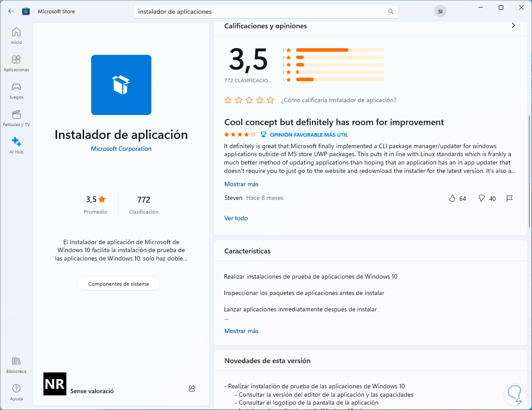Open the AI Hub section
Image resolution: width=532 pixels, height=410 pixels.
(x=16, y=146)
